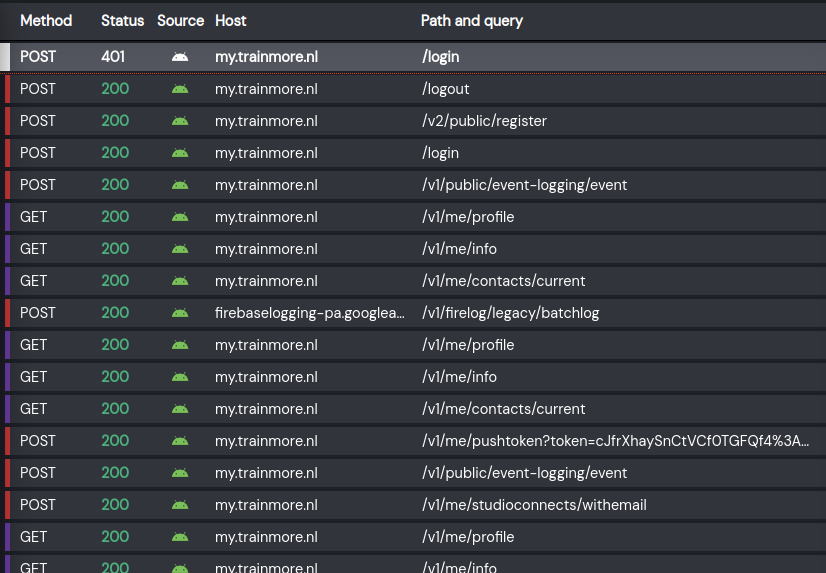Open the firebaselogging-pa.googlea… host entry
This screenshot has width=826, height=573.
pyautogui.click(x=310, y=313)
